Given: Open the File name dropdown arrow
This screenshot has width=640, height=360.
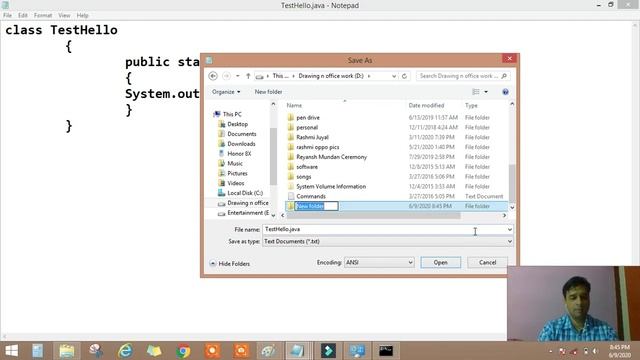Looking at the screenshot, I should pyautogui.click(x=509, y=229).
